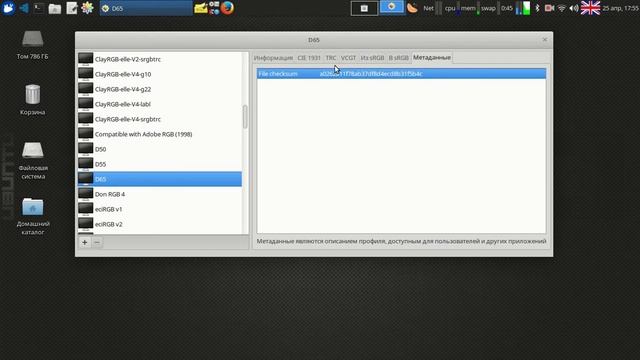The image size is (640, 360).
Task: Switch to second workspace in pager
Action: point(391,7)
